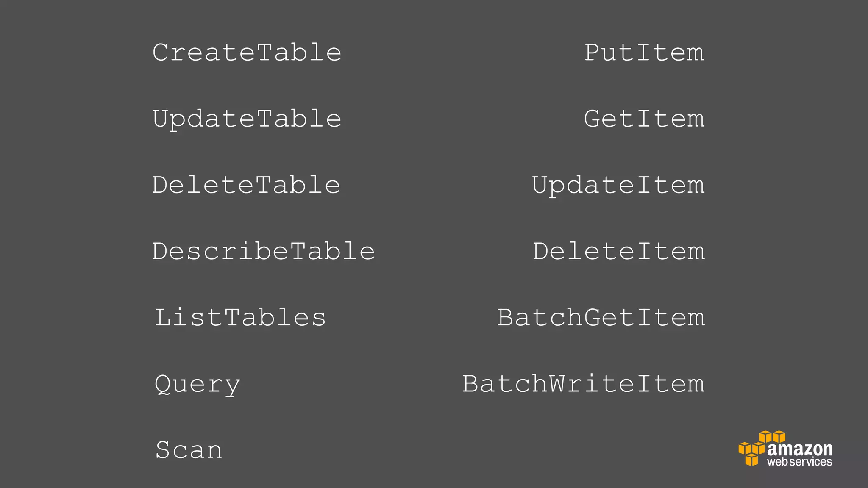The height and width of the screenshot is (488, 868).
Task: Click the UpdateItem label
Action: (x=618, y=186)
